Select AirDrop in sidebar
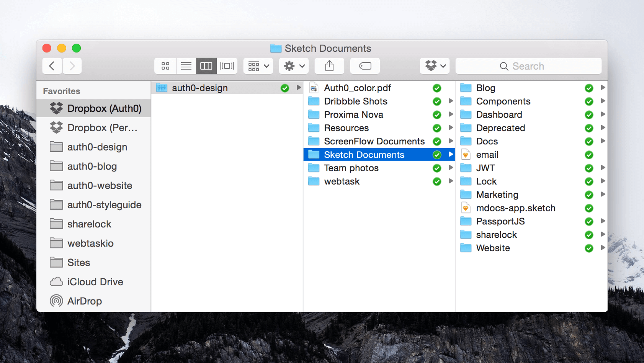 point(84,301)
